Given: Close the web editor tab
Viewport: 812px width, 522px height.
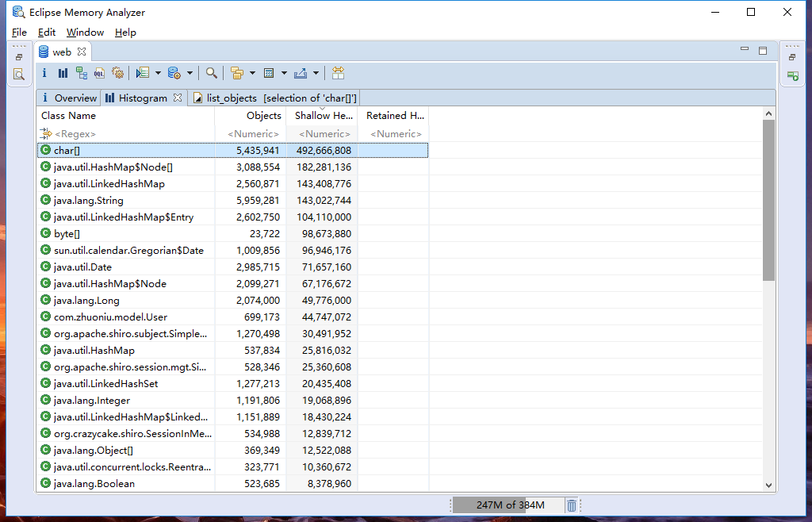Looking at the screenshot, I should pos(82,52).
